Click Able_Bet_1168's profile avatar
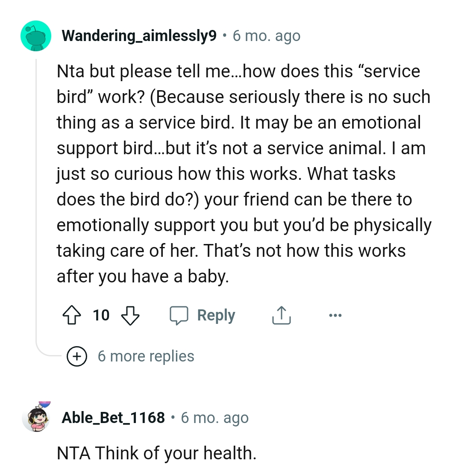Viewport: 461px width, 476px height. (36, 417)
